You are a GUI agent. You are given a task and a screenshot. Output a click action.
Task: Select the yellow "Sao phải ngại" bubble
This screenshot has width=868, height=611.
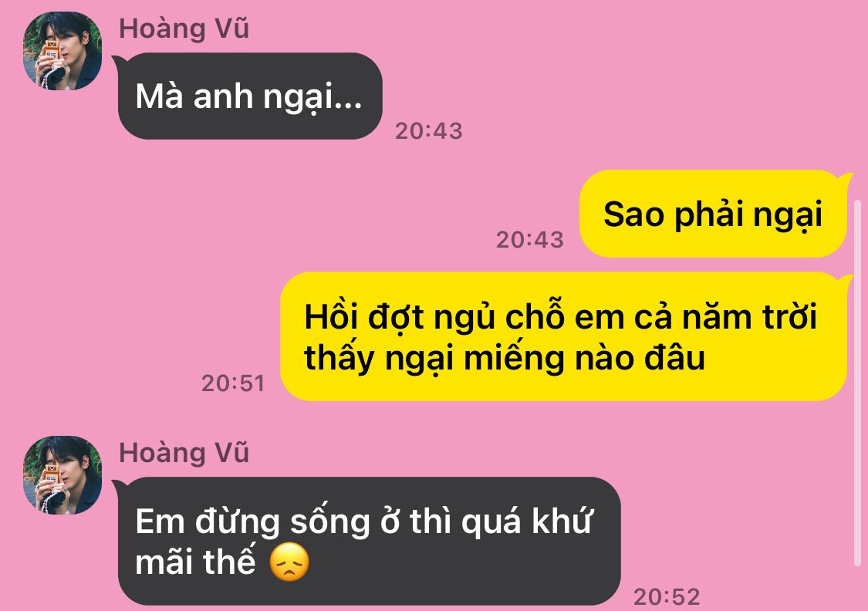(x=714, y=214)
